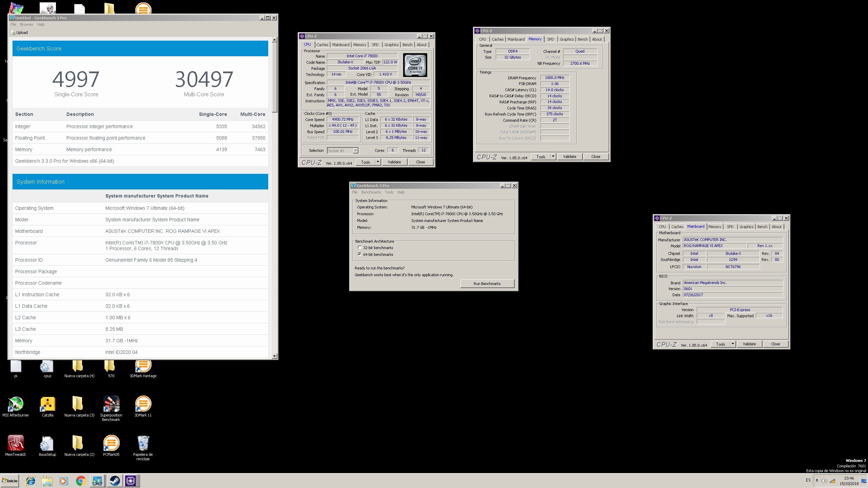
Task: Open Steam from the taskbar
Action: pos(114,481)
